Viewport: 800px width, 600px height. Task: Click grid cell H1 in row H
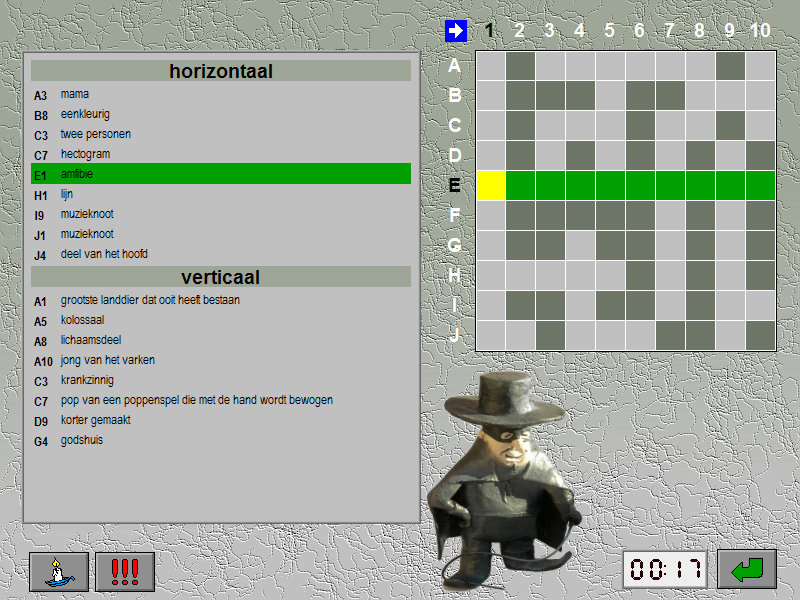[491, 276]
